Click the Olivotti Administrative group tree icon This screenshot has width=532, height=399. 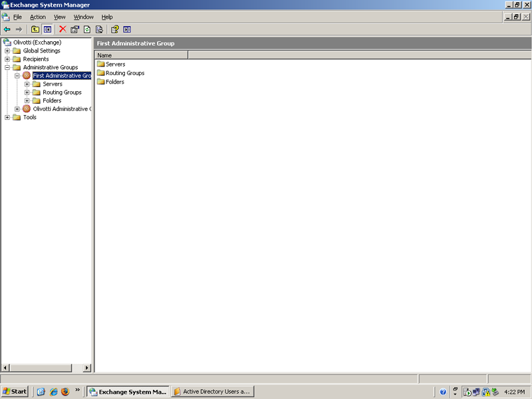coord(27,108)
